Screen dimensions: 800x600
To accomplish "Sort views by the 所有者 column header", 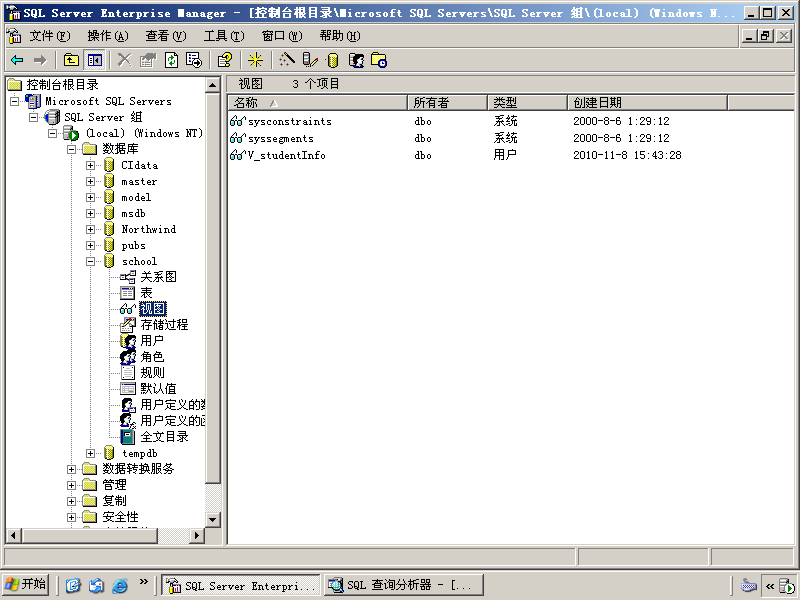I will pos(447,103).
